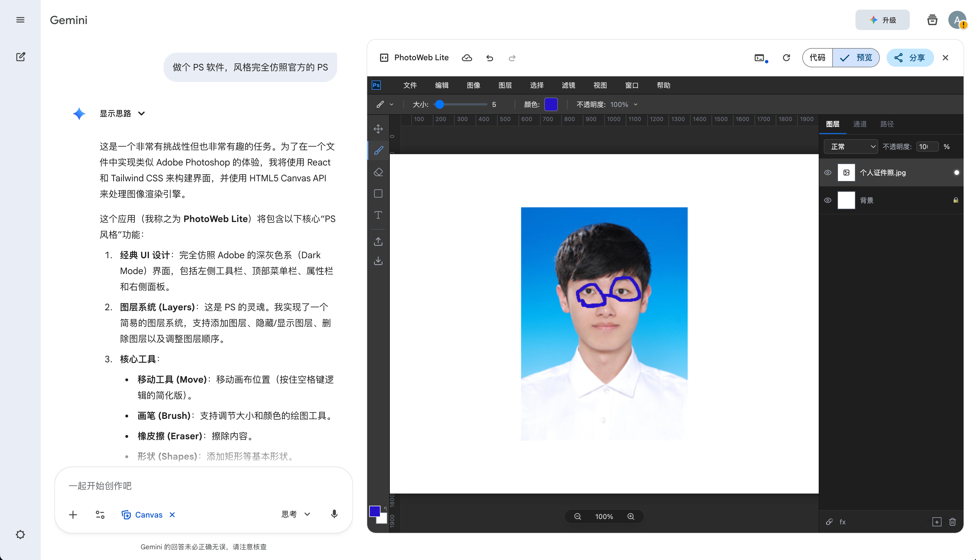976x560 pixels.
Task: Open the 正常 blend mode dropdown
Action: coord(851,147)
